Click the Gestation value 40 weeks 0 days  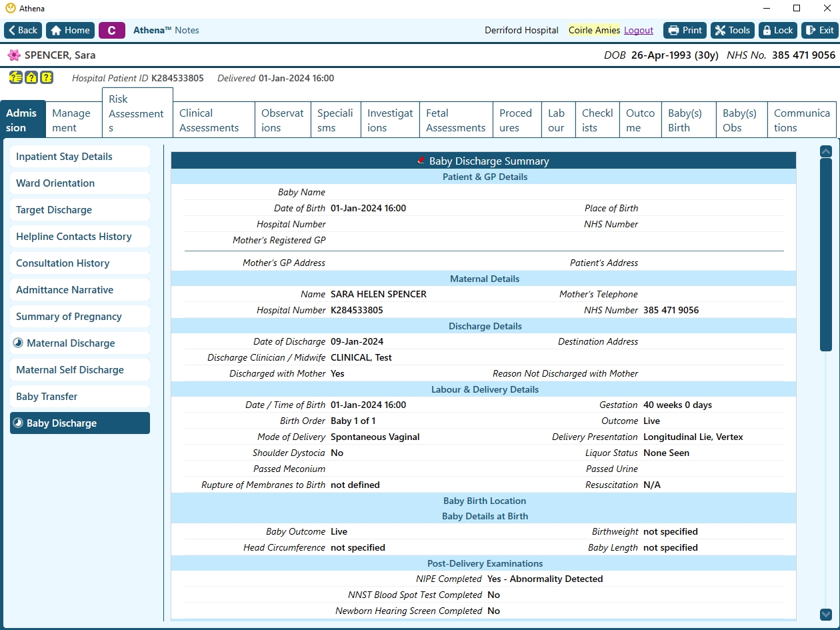coord(677,405)
